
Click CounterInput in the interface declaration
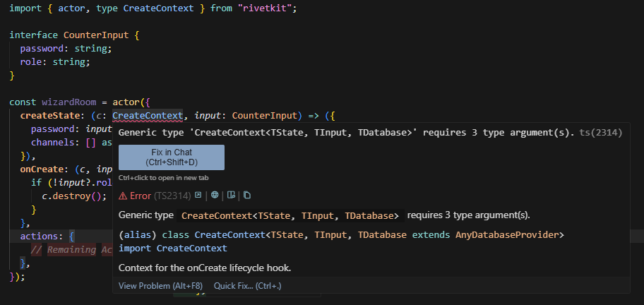pos(96,35)
